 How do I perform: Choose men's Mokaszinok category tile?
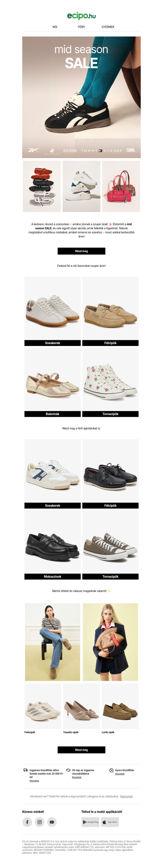(x=53, y=544)
